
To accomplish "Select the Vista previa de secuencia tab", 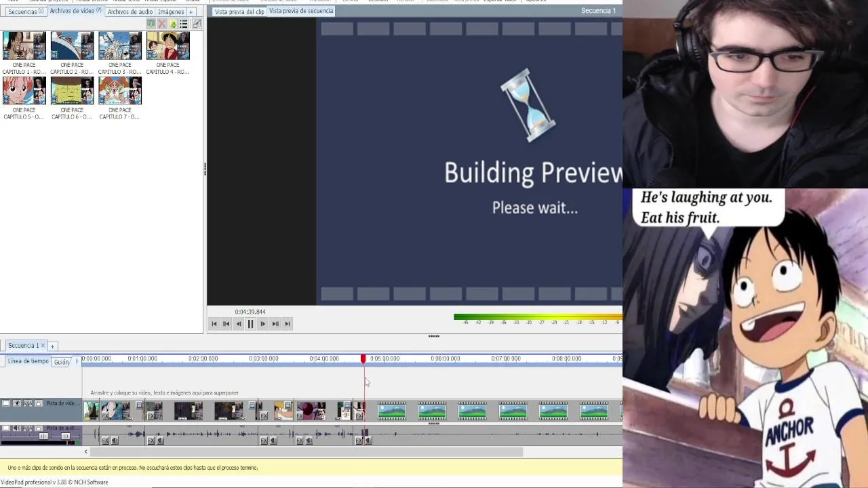I will [x=301, y=11].
